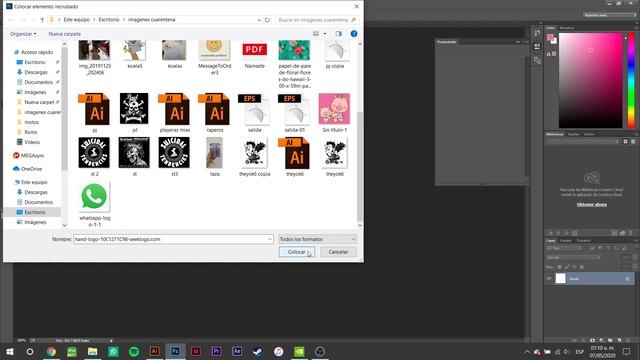Select Escritorio in the breadcrumb path
Viewport: 640px width, 360px height.
coord(109,20)
